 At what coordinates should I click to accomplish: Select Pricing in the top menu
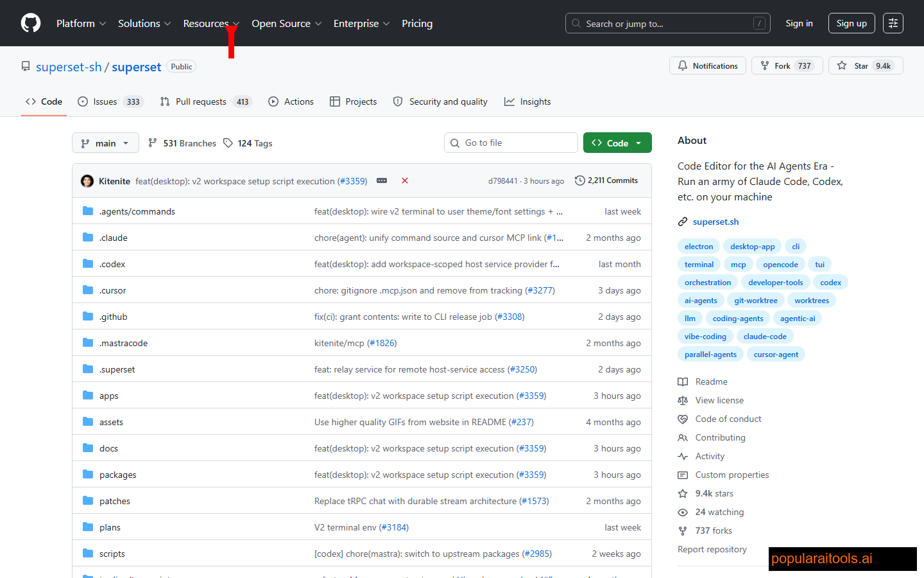[x=417, y=23]
